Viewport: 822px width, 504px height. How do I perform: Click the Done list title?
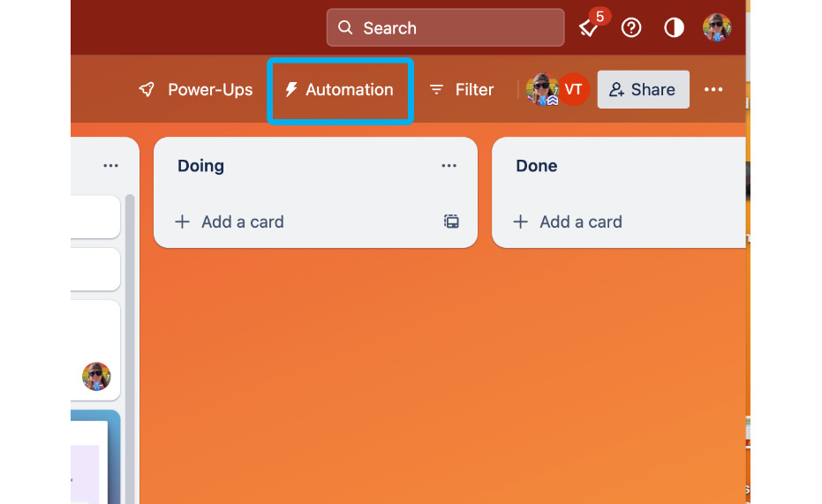[536, 166]
